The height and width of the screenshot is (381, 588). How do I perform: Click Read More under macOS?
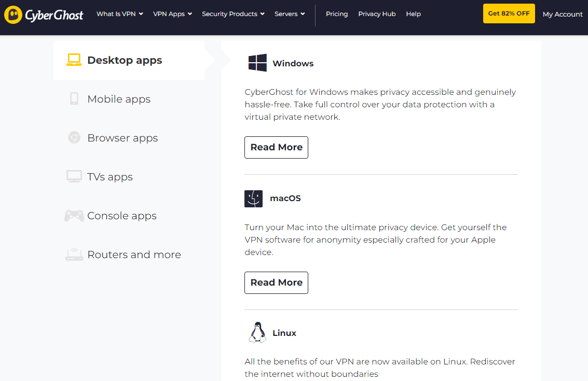[x=277, y=283]
